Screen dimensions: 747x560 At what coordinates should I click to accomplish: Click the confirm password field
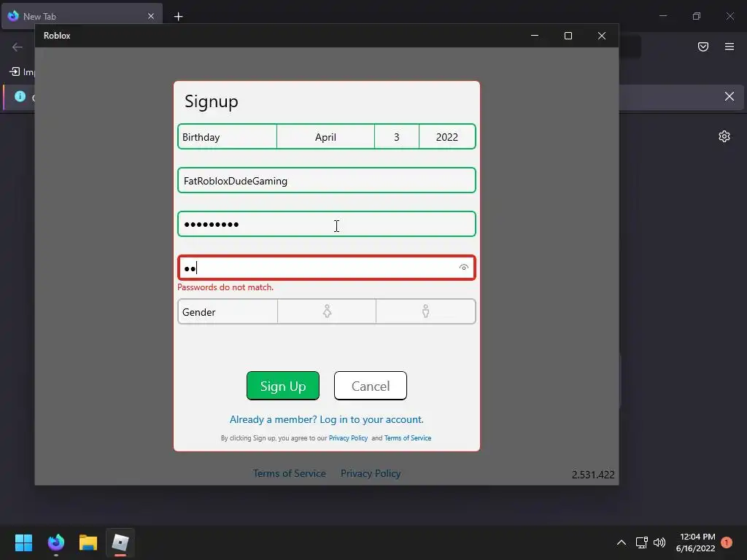click(x=326, y=268)
